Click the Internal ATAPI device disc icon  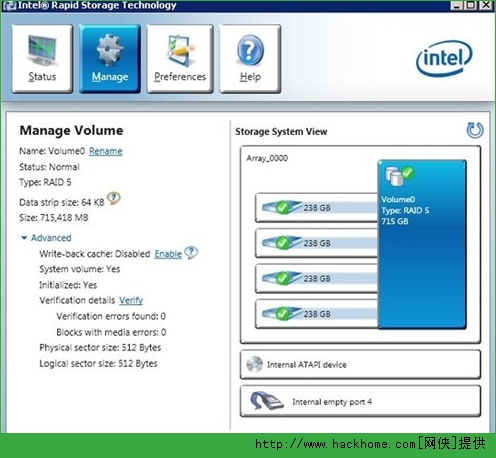[x=255, y=364]
